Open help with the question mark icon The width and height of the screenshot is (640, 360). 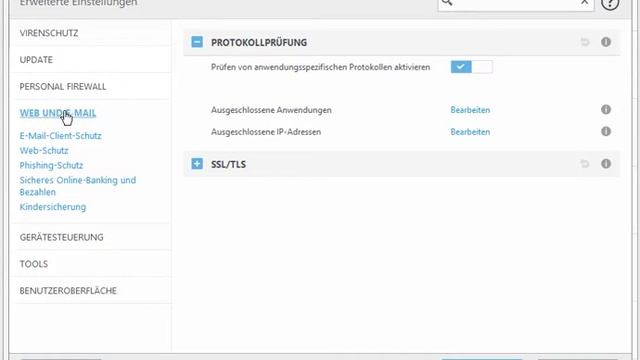click(x=610, y=3)
